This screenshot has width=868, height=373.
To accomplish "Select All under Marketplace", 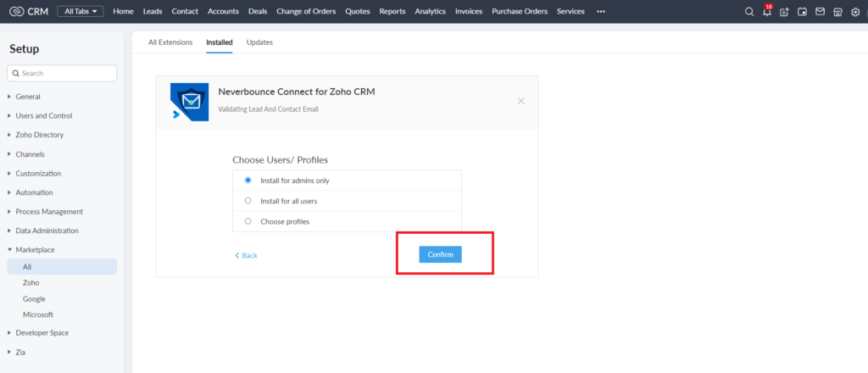I will [62, 267].
